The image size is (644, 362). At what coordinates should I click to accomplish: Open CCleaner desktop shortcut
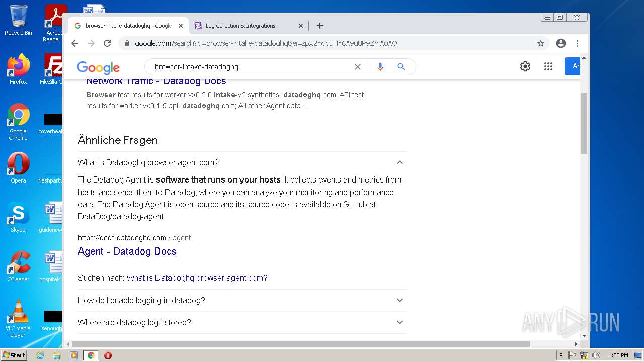click(x=18, y=266)
